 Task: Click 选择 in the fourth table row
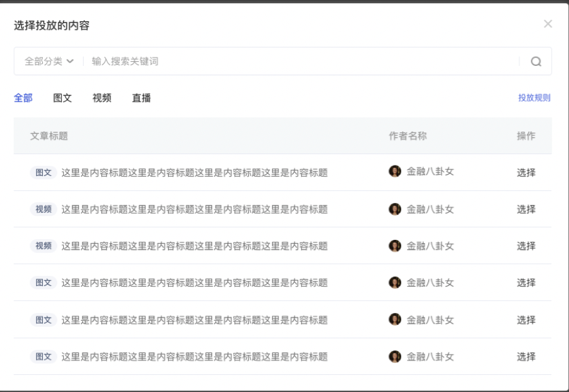pyautogui.click(x=526, y=283)
